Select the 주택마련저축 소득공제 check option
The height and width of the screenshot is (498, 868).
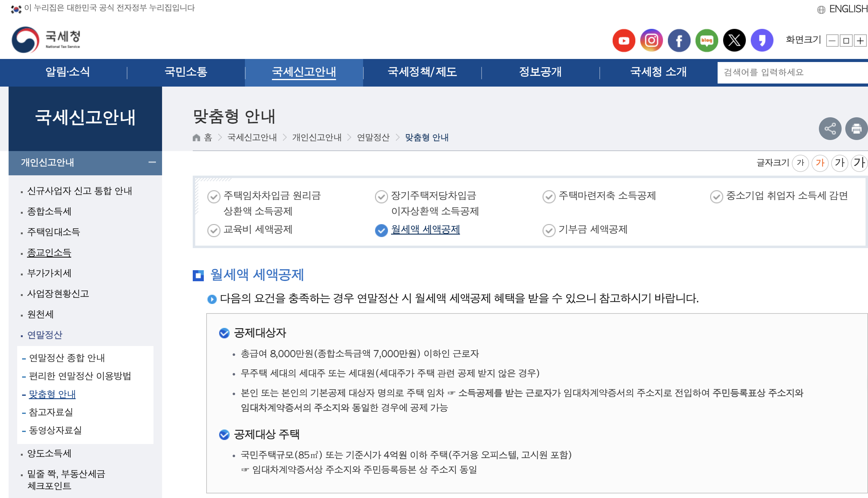[607, 196]
